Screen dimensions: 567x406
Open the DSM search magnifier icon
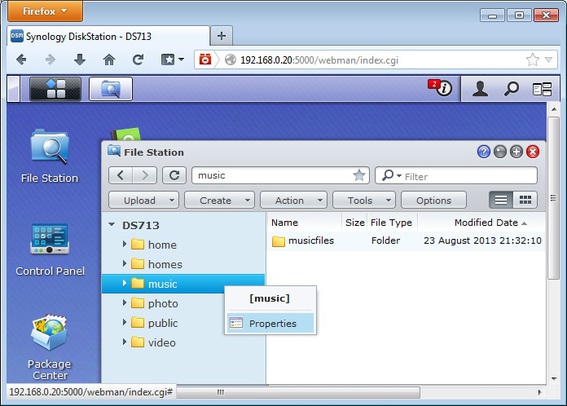tap(511, 89)
